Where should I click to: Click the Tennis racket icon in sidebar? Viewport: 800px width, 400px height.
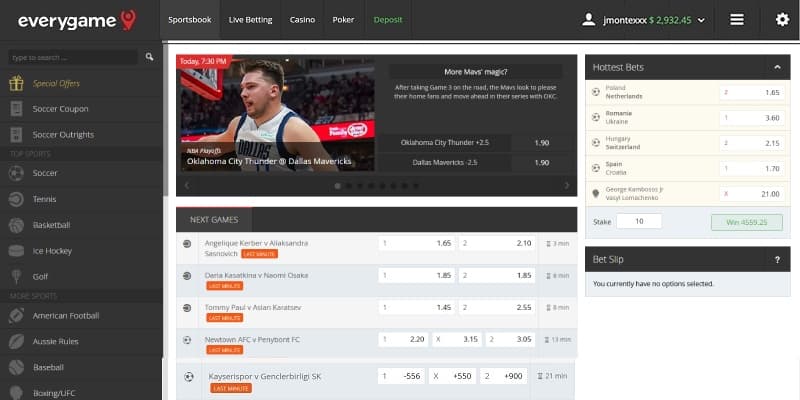point(16,199)
